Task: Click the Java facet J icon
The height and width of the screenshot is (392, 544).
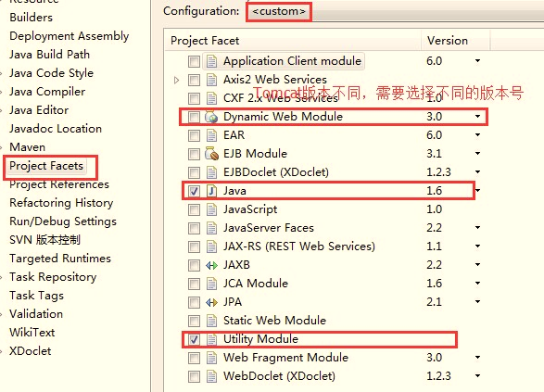Action: [x=211, y=191]
